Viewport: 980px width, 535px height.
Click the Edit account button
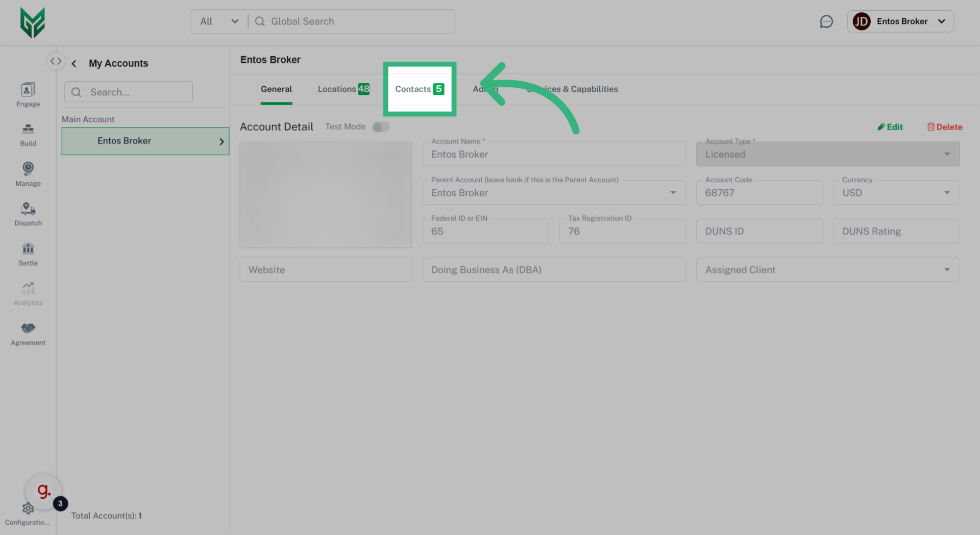click(890, 127)
